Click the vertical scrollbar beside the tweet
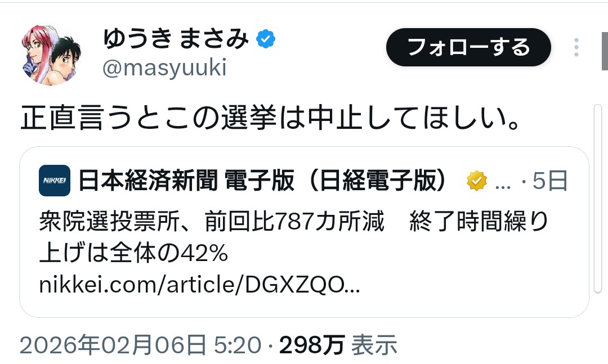608x364 pixels. [x=597, y=199]
